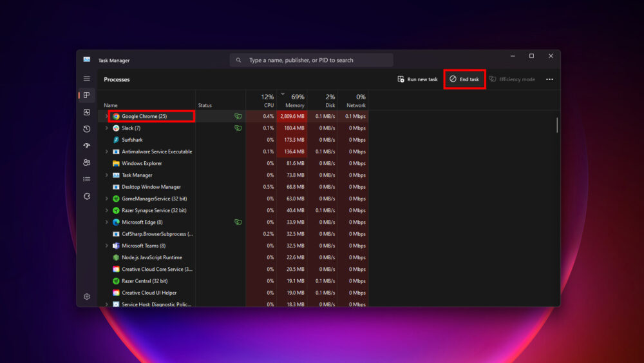644x363 pixels.
Task: Click the End task button
Action: 464,79
